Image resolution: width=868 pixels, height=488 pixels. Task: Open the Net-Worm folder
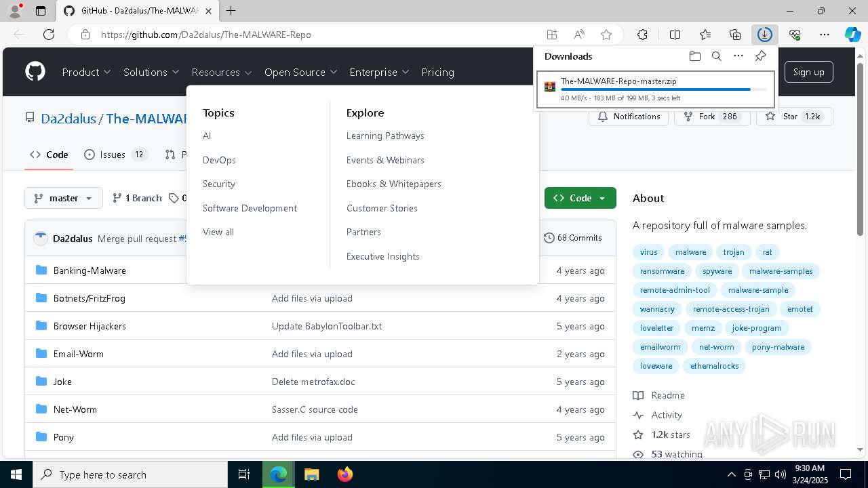click(75, 409)
